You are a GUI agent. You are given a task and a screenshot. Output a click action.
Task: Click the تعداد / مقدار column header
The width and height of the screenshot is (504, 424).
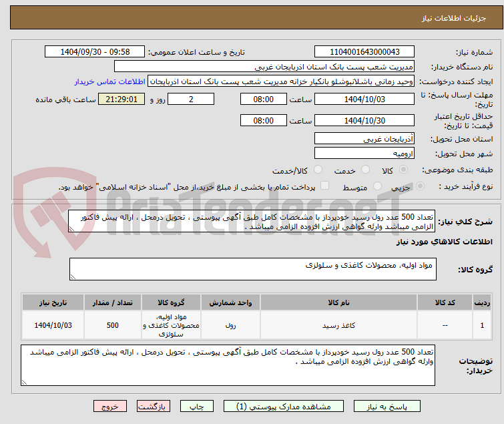(x=113, y=302)
